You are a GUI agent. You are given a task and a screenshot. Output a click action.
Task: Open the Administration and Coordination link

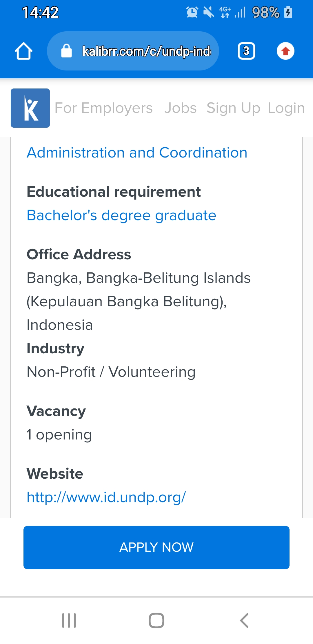[137, 153]
